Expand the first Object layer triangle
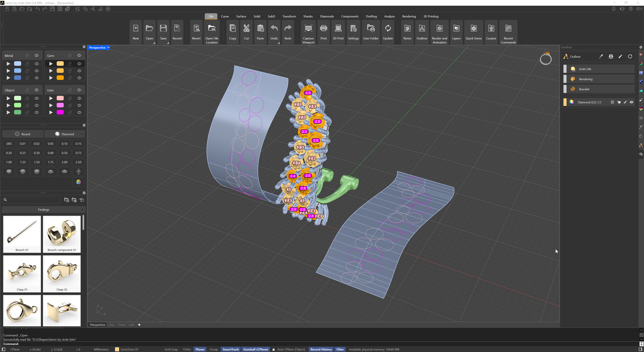The image size is (644, 352). tap(8, 98)
